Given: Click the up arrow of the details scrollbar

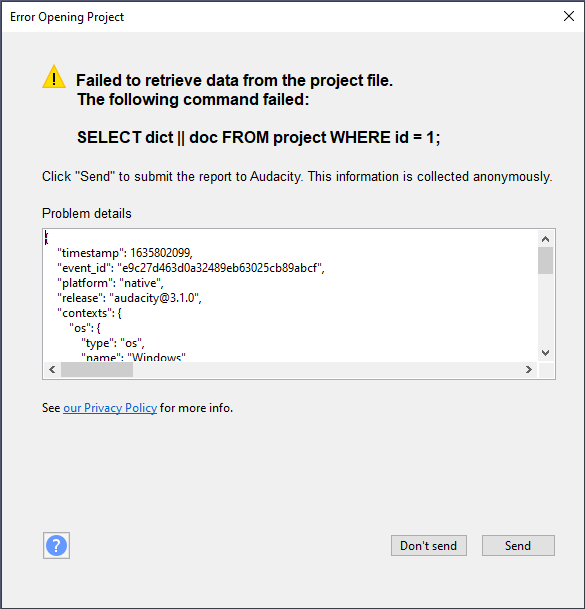Looking at the screenshot, I should (545, 239).
